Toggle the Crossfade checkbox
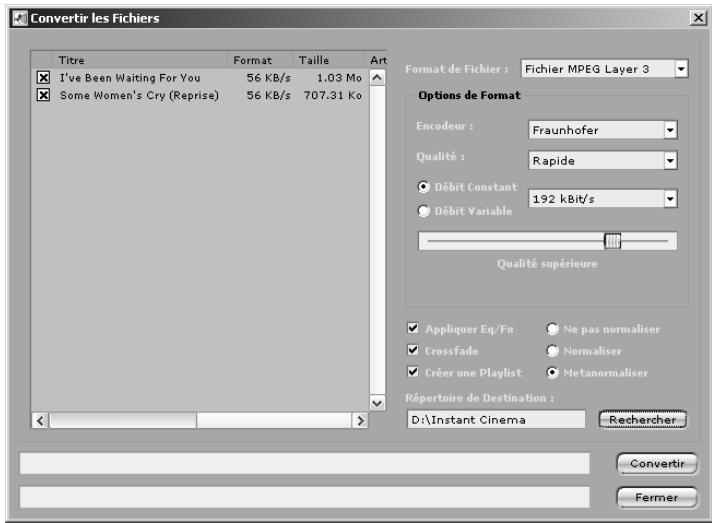This screenshot has width=712, height=523. pyautogui.click(x=413, y=350)
